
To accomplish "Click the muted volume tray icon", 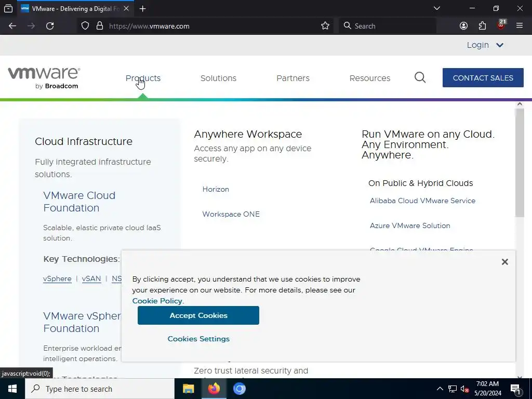I will tap(465, 389).
